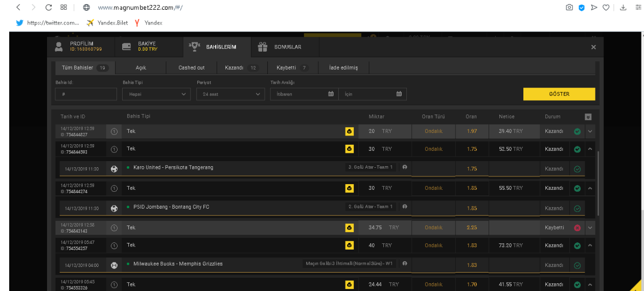Click the yellow print icon for bet 754844274

(349, 188)
